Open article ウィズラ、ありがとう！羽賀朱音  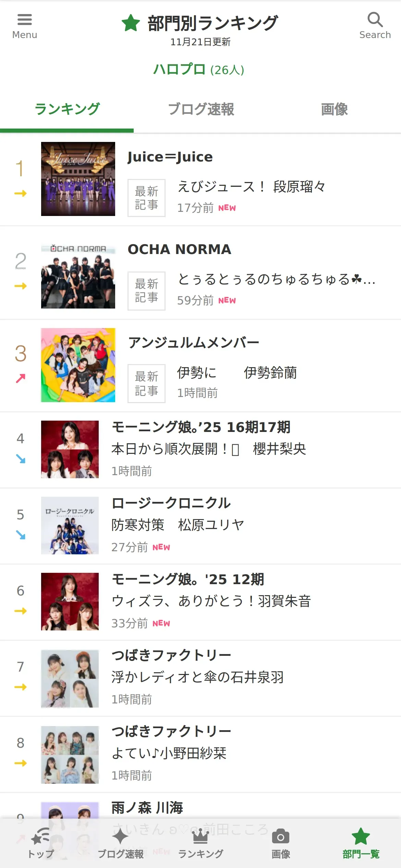click(211, 601)
